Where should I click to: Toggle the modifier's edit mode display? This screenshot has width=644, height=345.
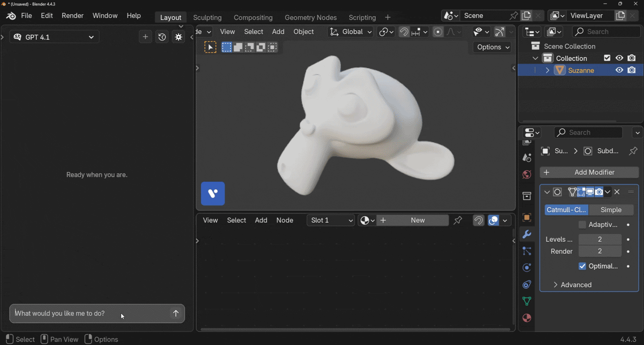click(x=581, y=192)
